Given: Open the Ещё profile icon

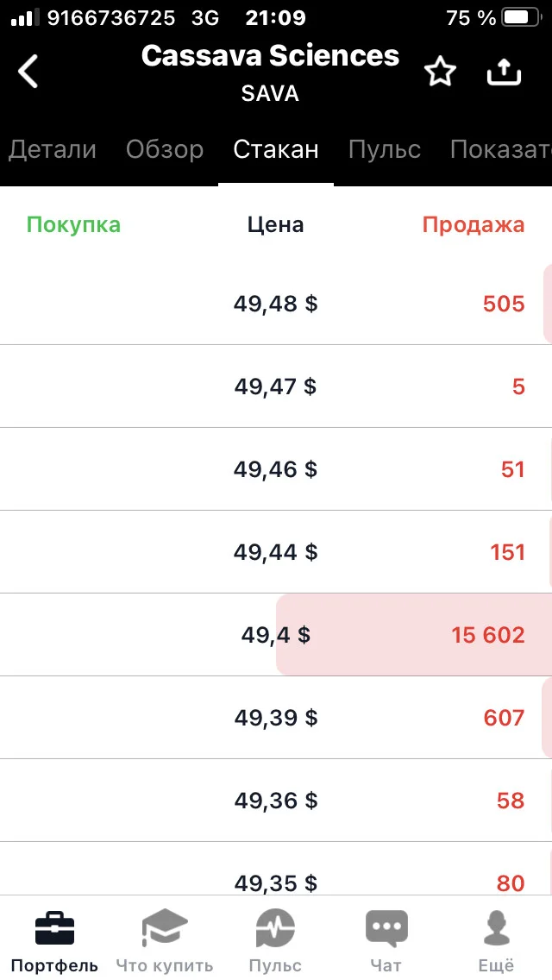Looking at the screenshot, I should 497,928.
